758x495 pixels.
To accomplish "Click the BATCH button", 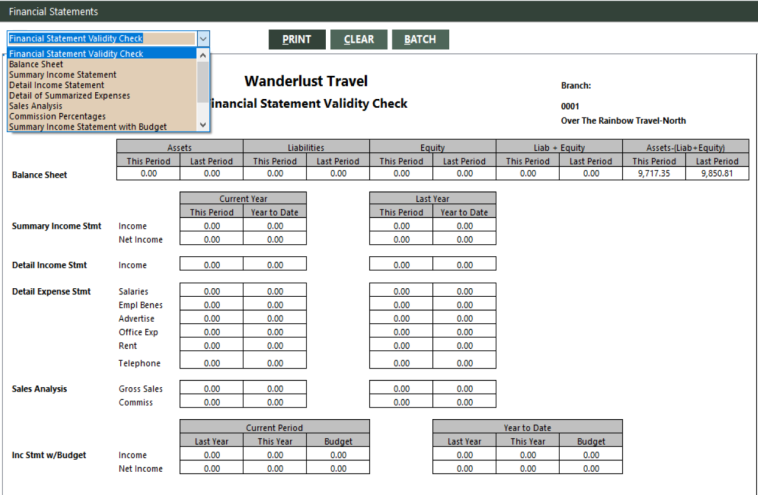I will (420, 39).
